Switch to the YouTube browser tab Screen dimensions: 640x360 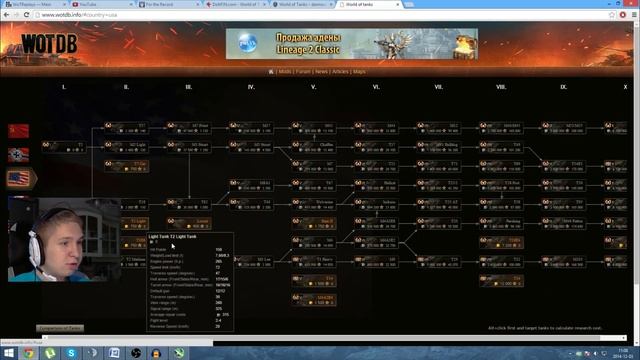(x=102, y=4)
